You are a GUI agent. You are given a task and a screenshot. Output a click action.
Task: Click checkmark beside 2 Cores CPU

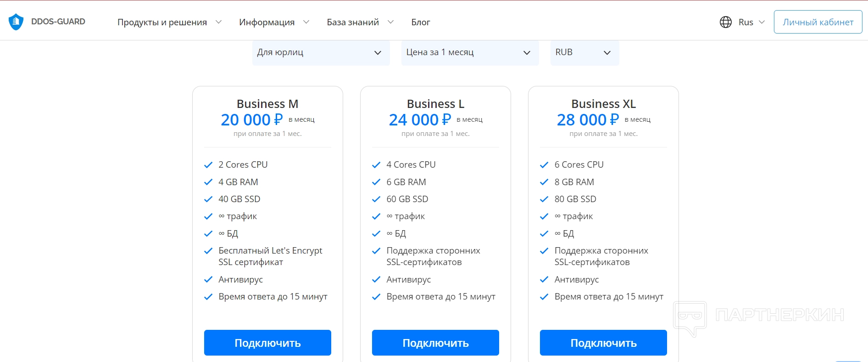point(208,165)
